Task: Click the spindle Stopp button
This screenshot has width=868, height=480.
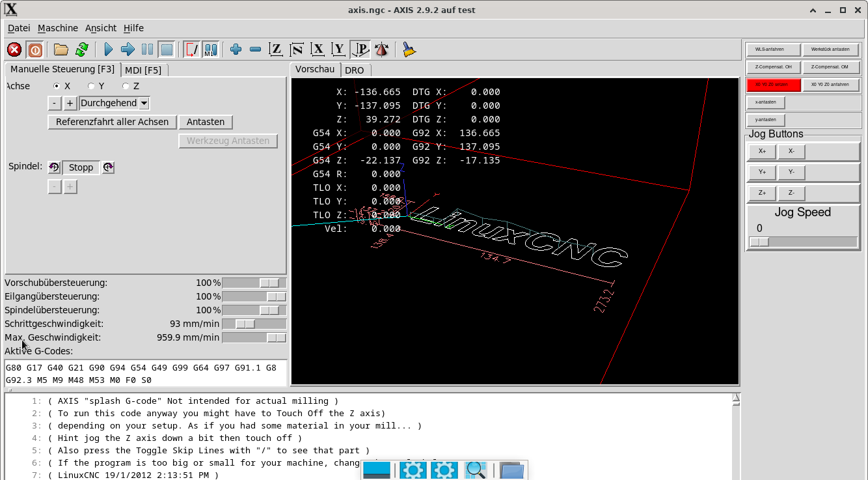Action: pos(81,167)
